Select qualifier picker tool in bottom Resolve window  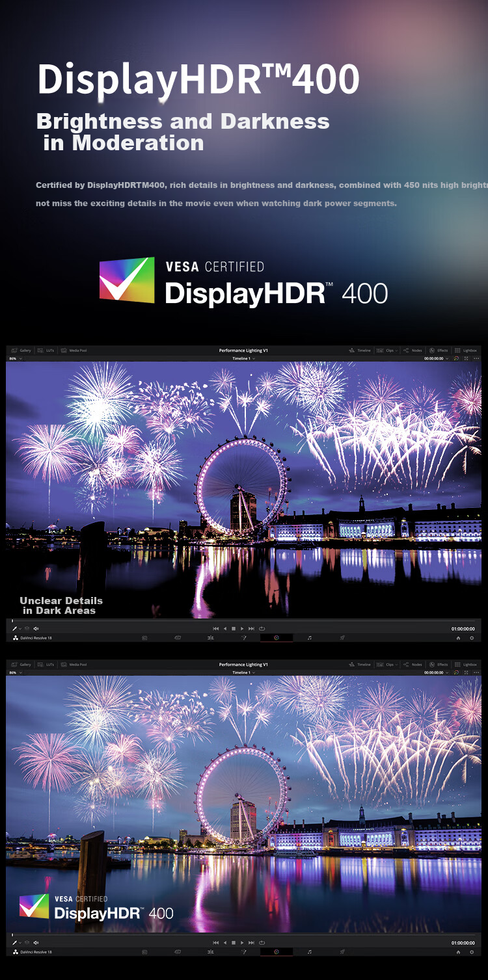14,942
